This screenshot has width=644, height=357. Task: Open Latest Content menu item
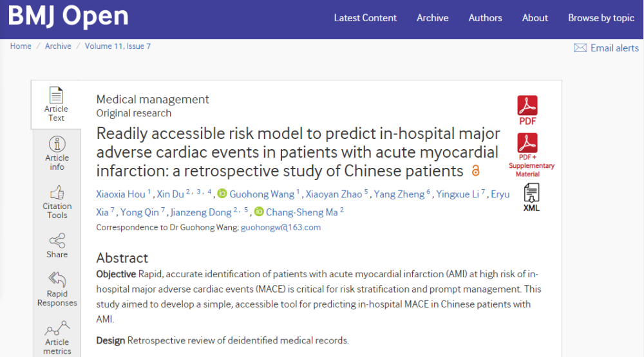coord(365,18)
